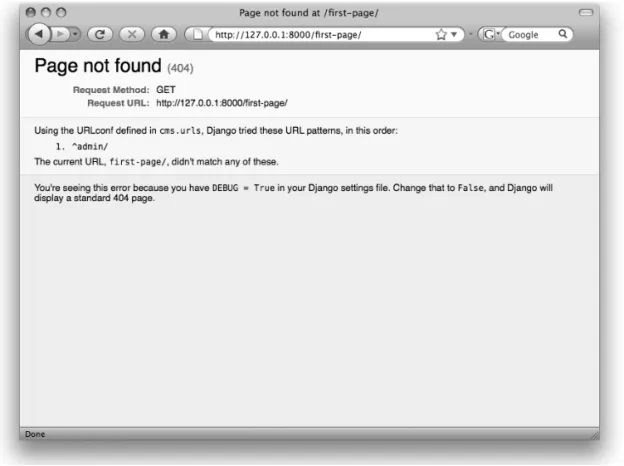Click the toolbar toggle pill button
The height and width of the screenshot is (466, 624).
click(586, 13)
